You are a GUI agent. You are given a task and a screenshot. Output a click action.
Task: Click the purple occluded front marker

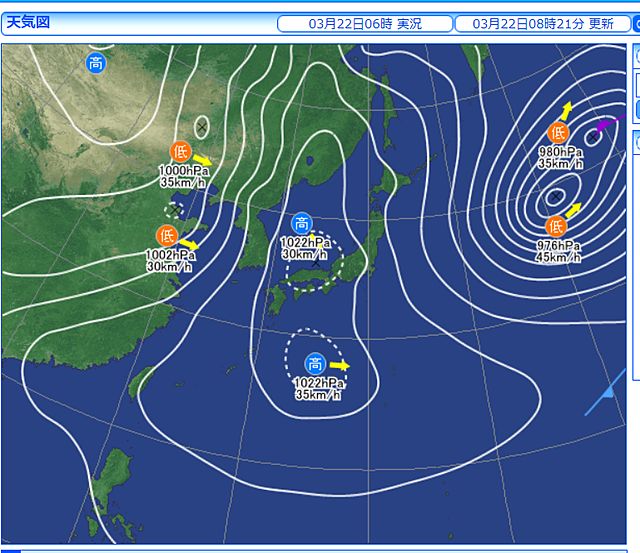click(603, 125)
